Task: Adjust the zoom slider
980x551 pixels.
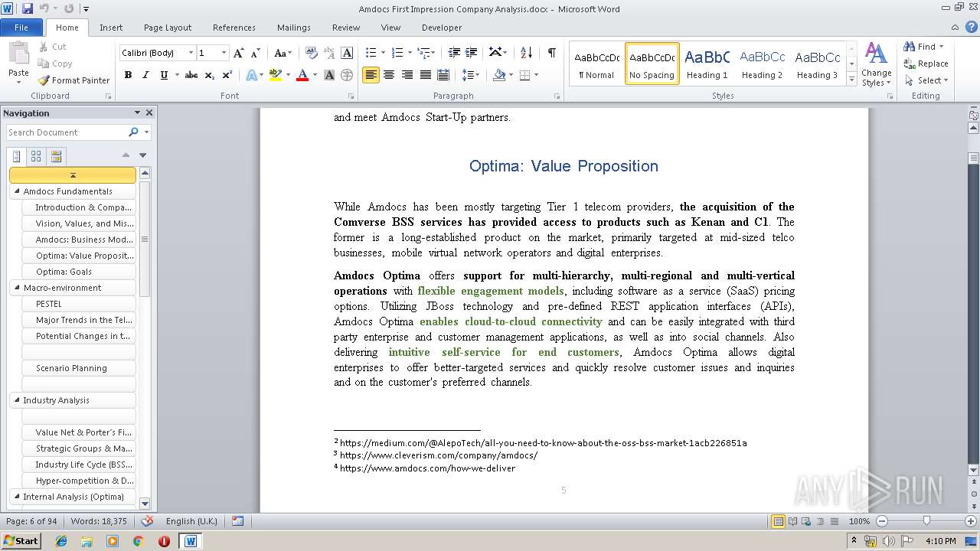Action: 926,521
